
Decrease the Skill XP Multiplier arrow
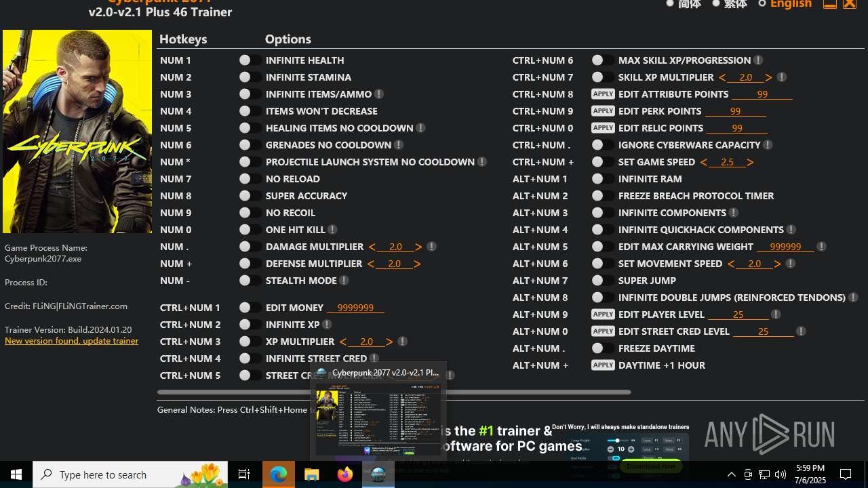point(722,77)
